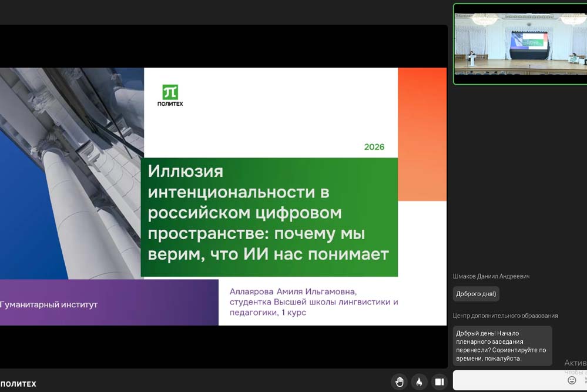Click the author name Аллаярова Амиля Ильгамовна

[293, 292]
